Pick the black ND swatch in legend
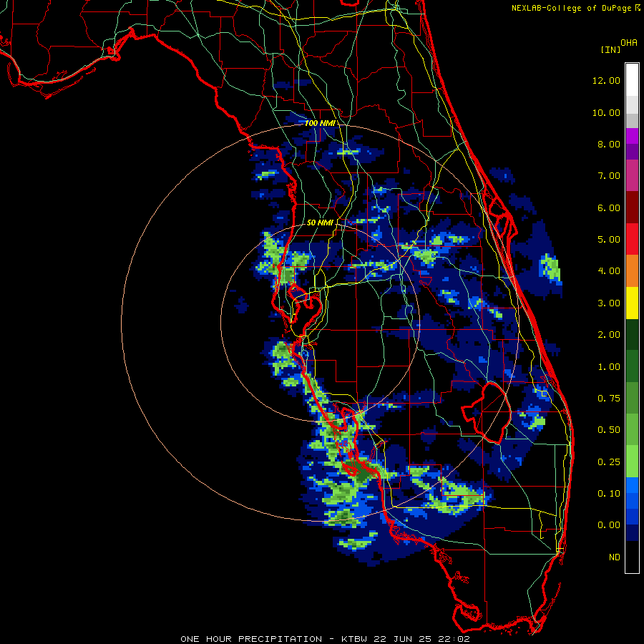 pyautogui.click(x=632, y=557)
